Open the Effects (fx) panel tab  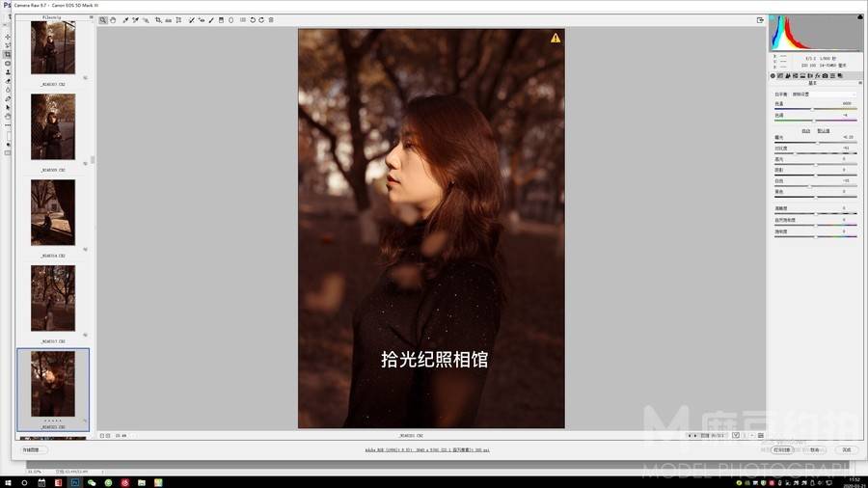[x=818, y=76]
